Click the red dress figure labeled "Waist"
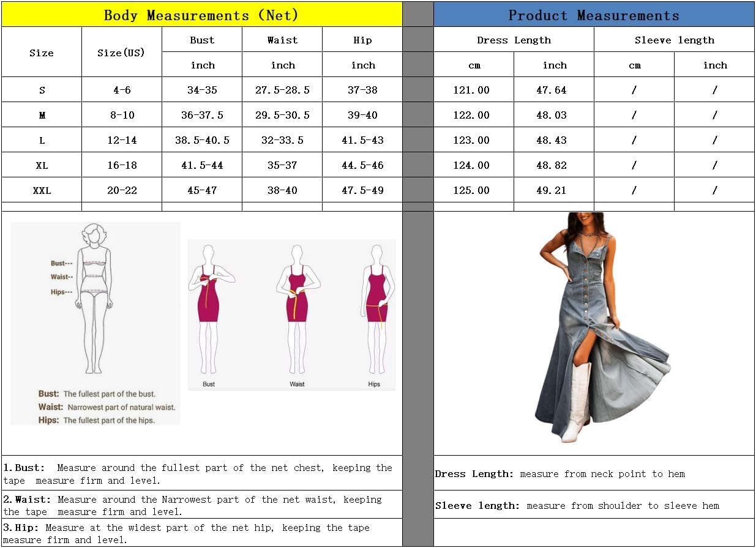The image size is (756, 548). pyautogui.click(x=297, y=309)
